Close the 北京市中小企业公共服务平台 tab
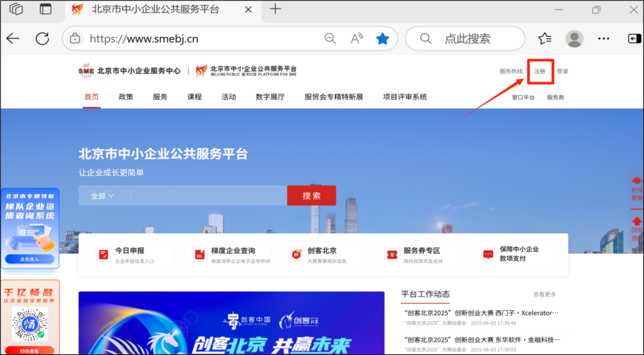Screen dimensions: 644x355 (x=248, y=10)
